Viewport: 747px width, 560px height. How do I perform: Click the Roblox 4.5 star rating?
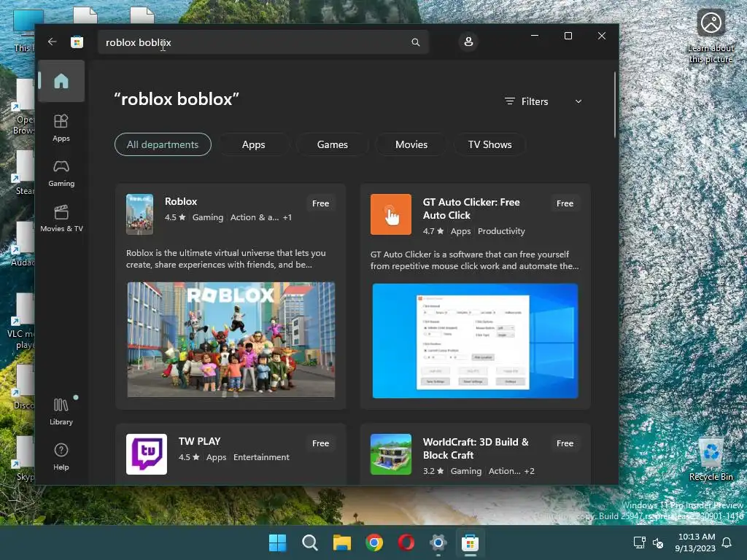point(175,217)
